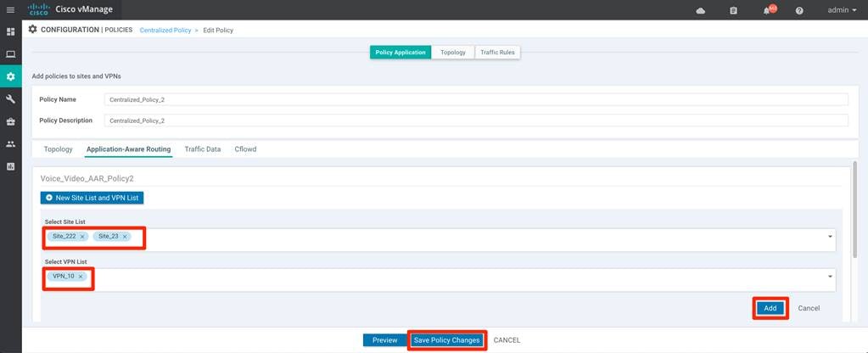
Task: Remove VPN_10 from VPN list
Action: coord(81,276)
